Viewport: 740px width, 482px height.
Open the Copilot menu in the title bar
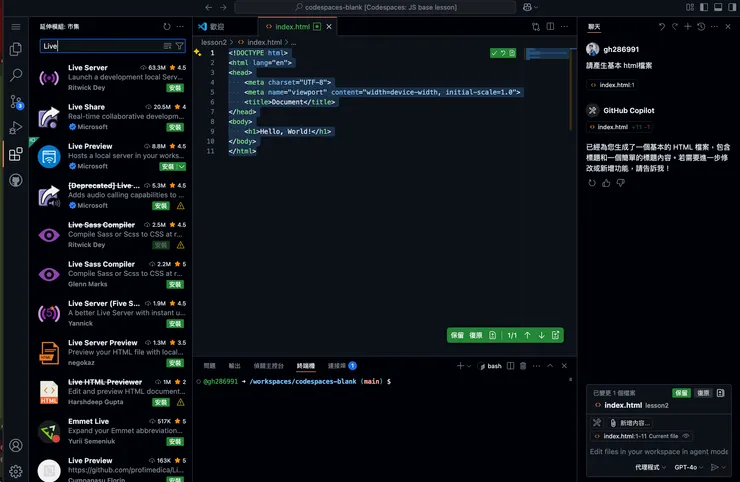[530, 7]
